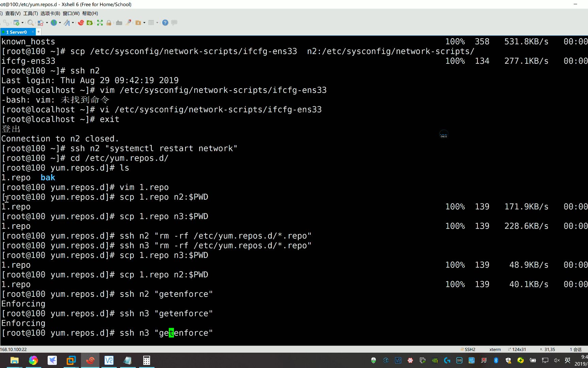
Task: Click the padlock lock-screen icon
Action: (x=109, y=23)
